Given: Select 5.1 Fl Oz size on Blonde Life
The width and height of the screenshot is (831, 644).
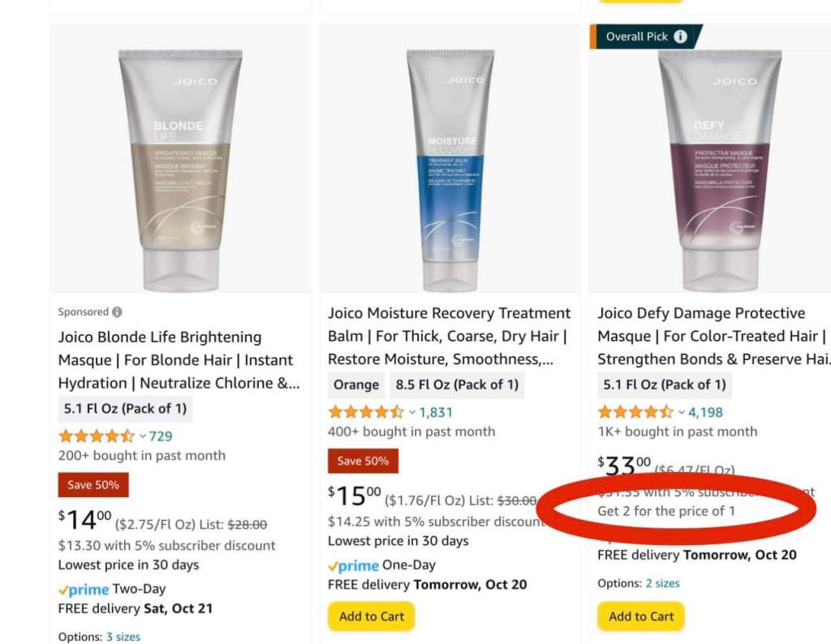Looking at the screenshot, I should [x=125, y=408].
